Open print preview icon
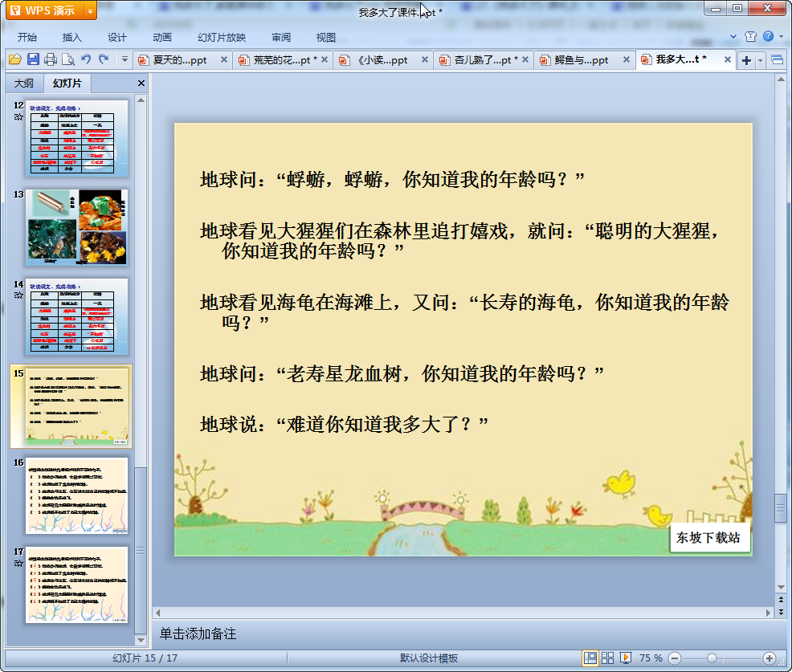This screenshot has width=792, height=672. coord(68,59)
